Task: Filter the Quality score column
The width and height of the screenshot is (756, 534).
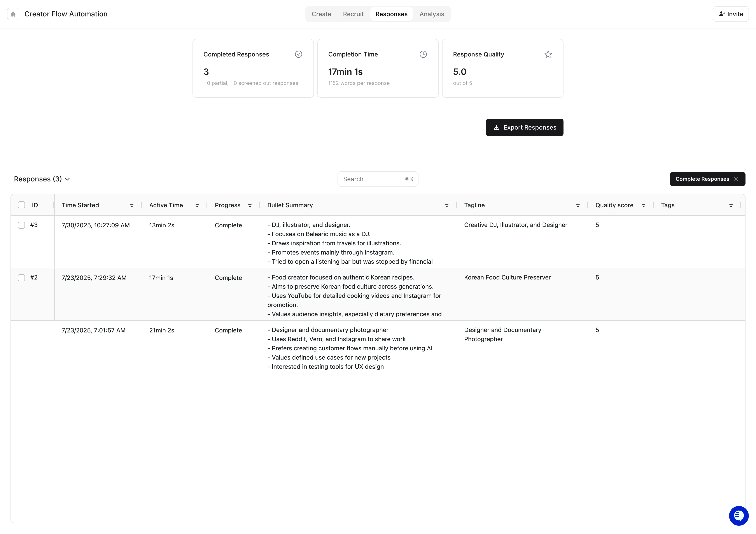Action: [643, 205]
